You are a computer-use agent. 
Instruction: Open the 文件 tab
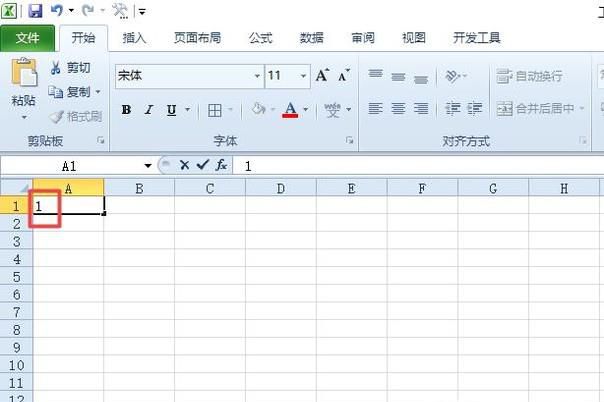coord(27,38)
